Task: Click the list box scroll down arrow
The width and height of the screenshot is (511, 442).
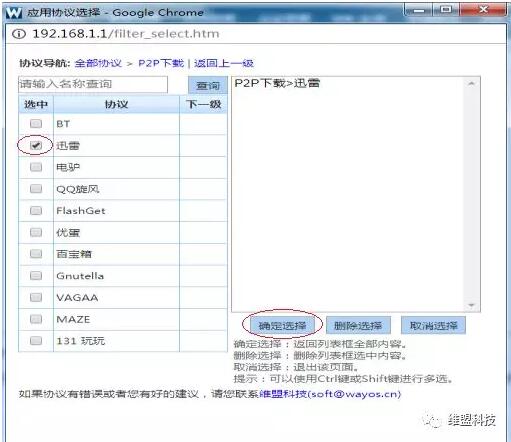Action: coord(471,305)
